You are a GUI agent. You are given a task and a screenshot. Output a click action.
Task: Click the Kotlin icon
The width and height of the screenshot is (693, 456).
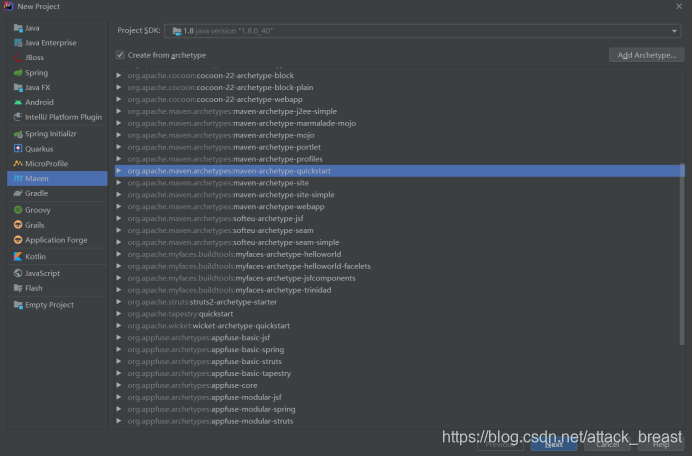18,256
